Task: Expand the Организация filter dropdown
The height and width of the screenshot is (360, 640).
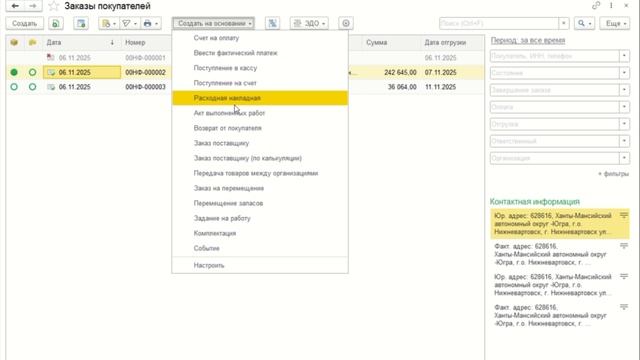Action: pyautogui.click(x=624, y=158)
